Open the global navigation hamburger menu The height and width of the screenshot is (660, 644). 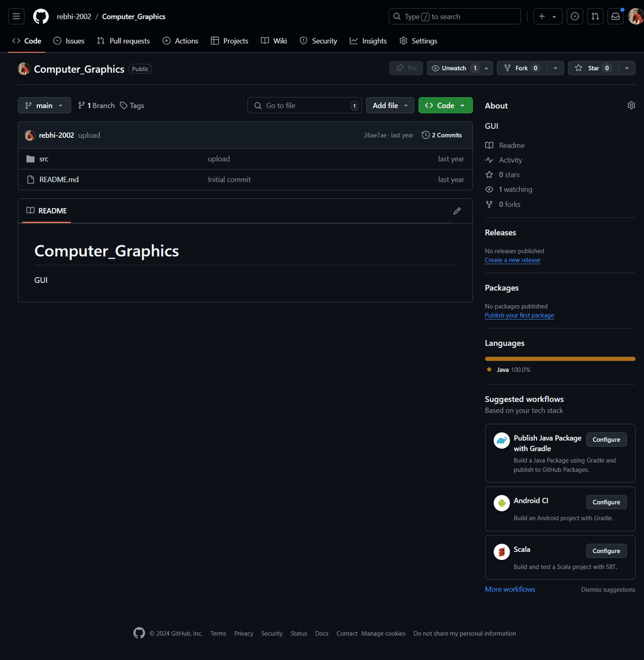pos(16,16)
